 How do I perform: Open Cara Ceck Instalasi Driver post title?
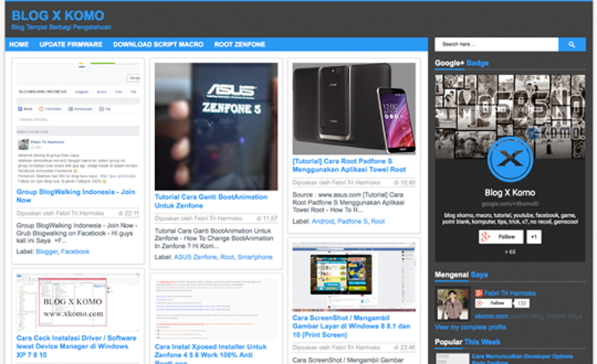click(76, 346)
